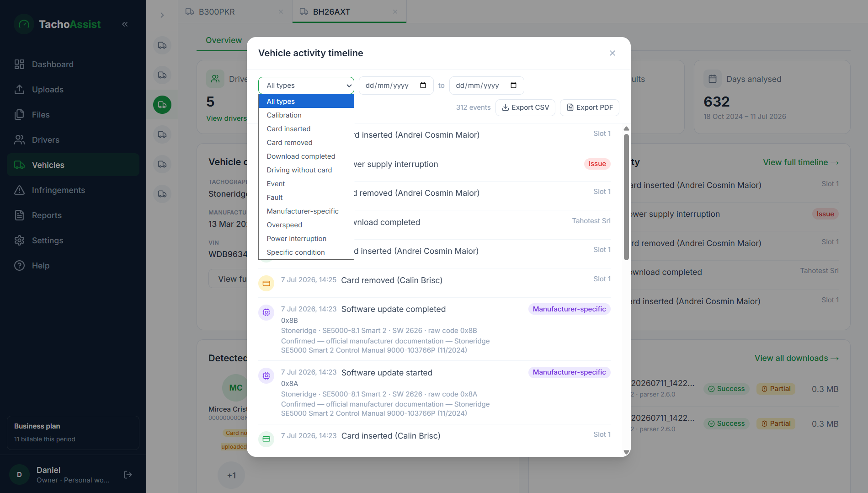Click Software update started event icon
This screenshot has width=868, height=493.
point(266,376)
